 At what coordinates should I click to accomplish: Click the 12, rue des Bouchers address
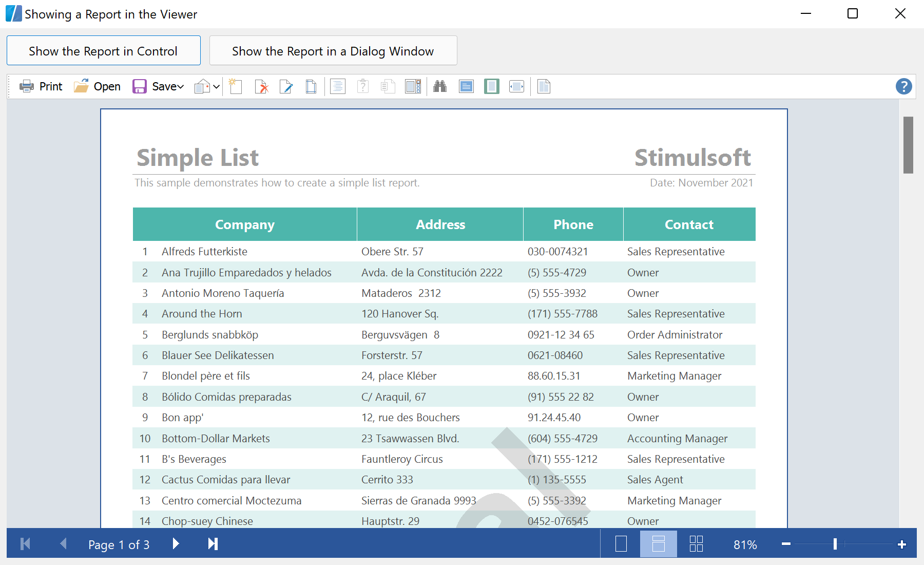[x=411, y=418]
